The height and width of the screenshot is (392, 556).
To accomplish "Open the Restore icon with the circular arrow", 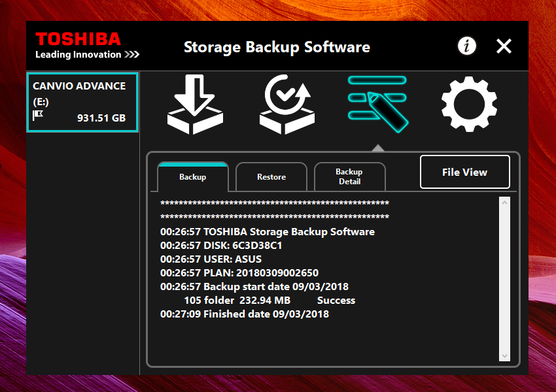I will point(287,105).
